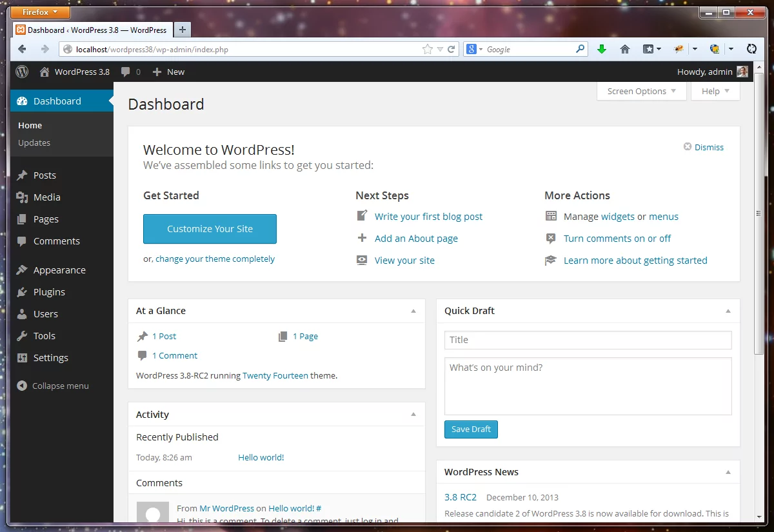Open the Manage widgets link
Viewport: 774px width, 532px height.
pos(618,217)
